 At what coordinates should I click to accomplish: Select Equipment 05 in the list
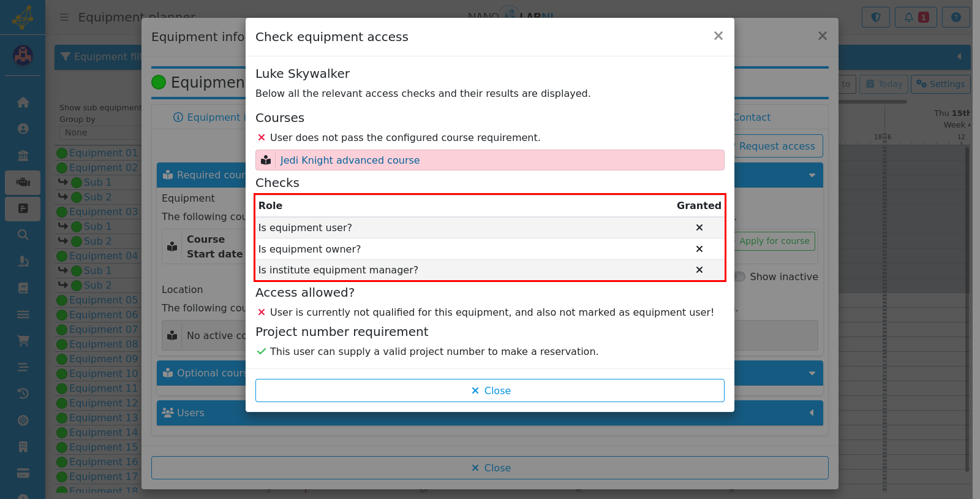tap(104, 300)
